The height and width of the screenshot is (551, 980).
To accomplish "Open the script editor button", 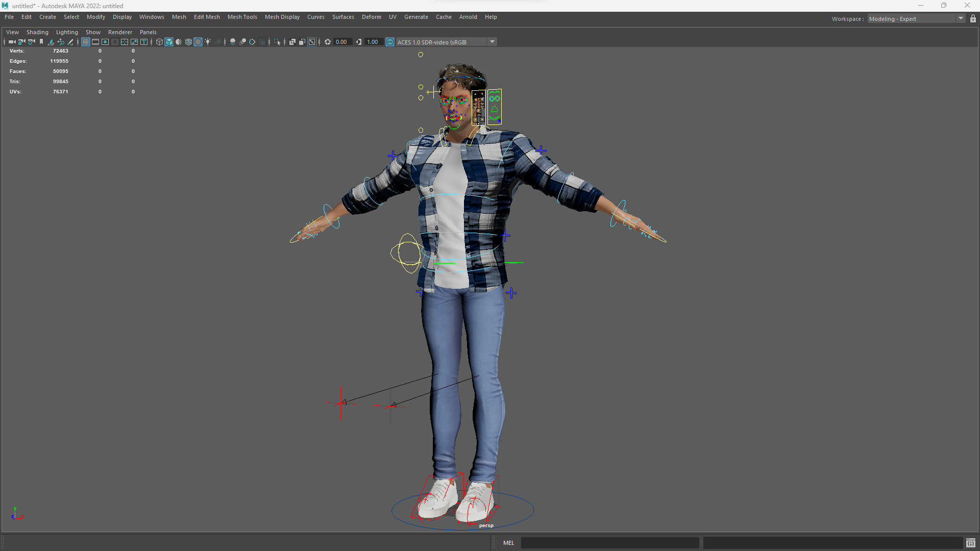I will pos(970,543).
